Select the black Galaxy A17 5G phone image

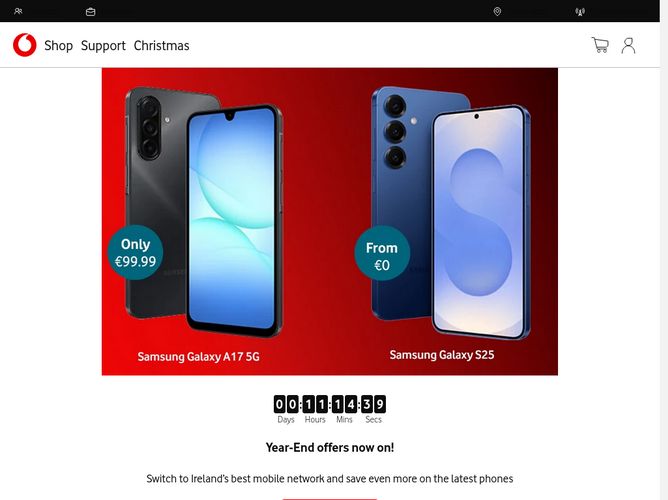tap(204, 212)
